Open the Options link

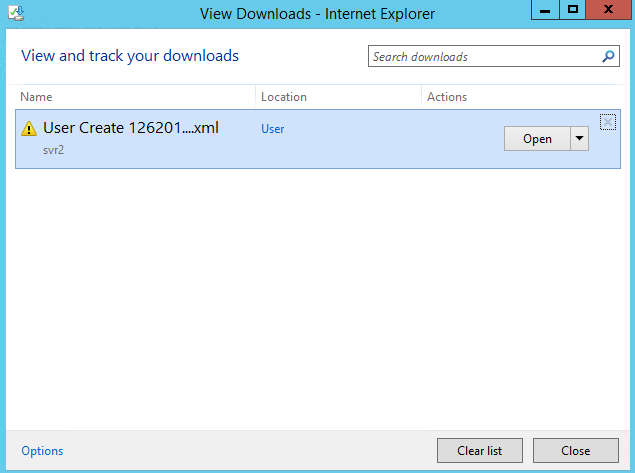[42, 451]
